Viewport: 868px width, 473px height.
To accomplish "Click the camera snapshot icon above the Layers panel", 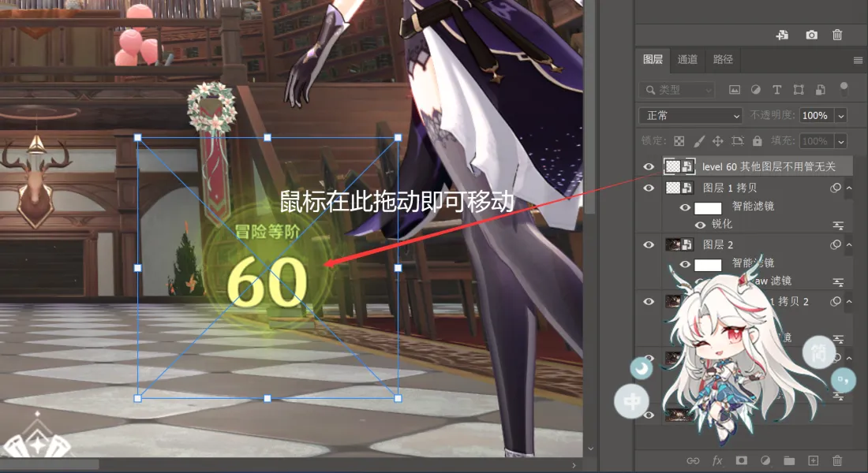I will (x=811, y=35).
